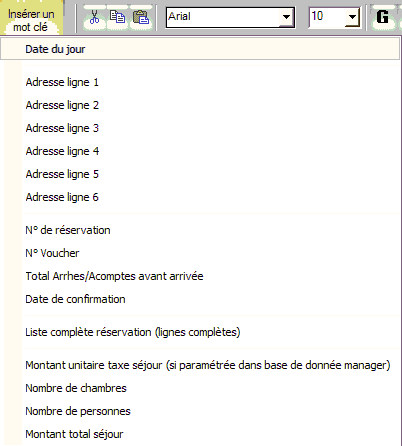
Task: Open the font size 10 dropdown arrow
Action: click(x=352, y=17)
